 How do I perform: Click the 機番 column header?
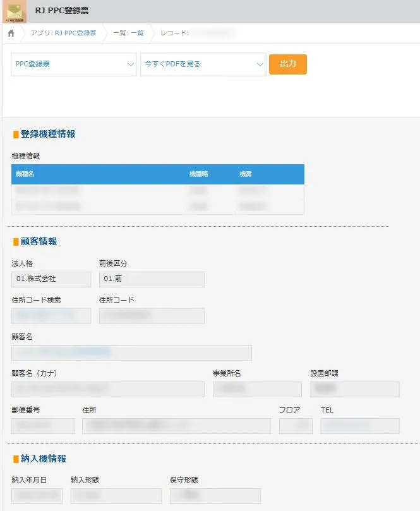point(246,174)
